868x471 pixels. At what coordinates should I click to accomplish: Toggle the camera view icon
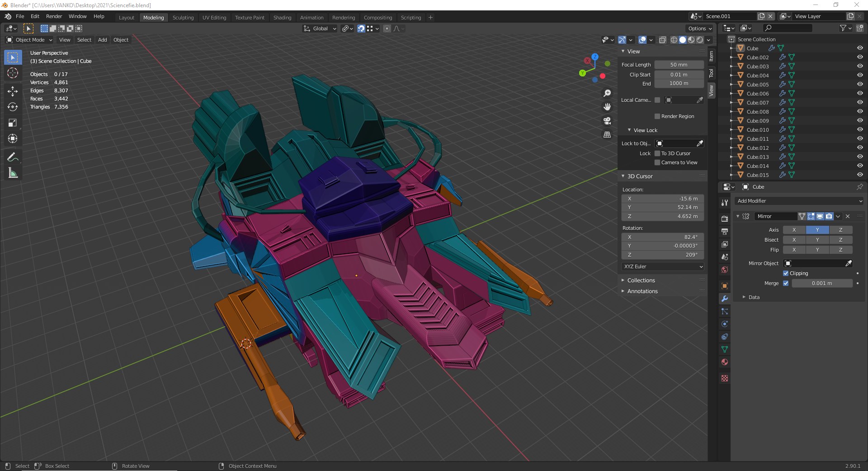(607, 121)
